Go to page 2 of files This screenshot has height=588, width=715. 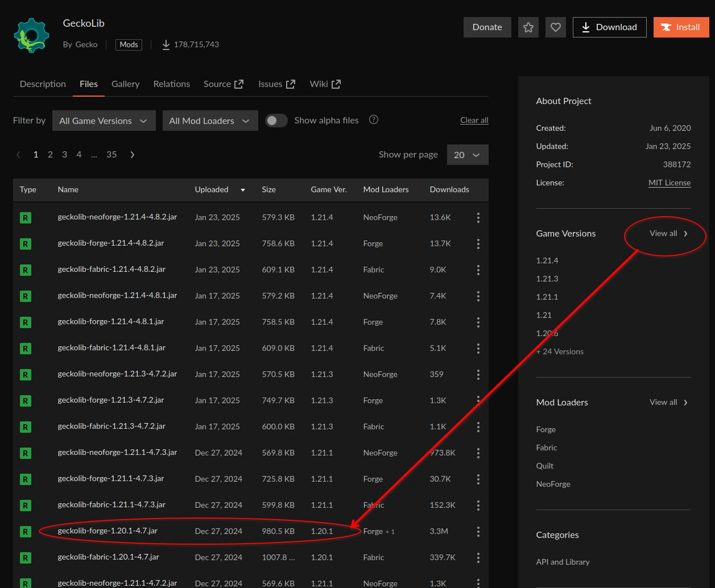tap(50, 155)
